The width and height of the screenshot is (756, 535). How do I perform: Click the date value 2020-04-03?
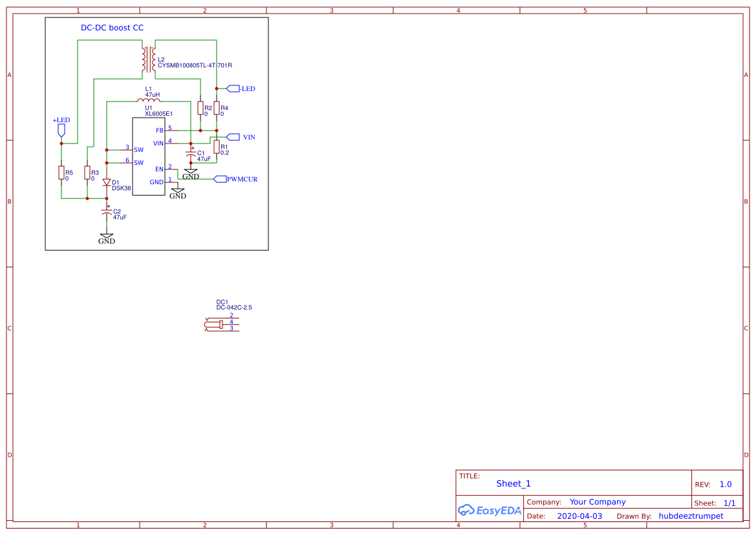point(579,516)
